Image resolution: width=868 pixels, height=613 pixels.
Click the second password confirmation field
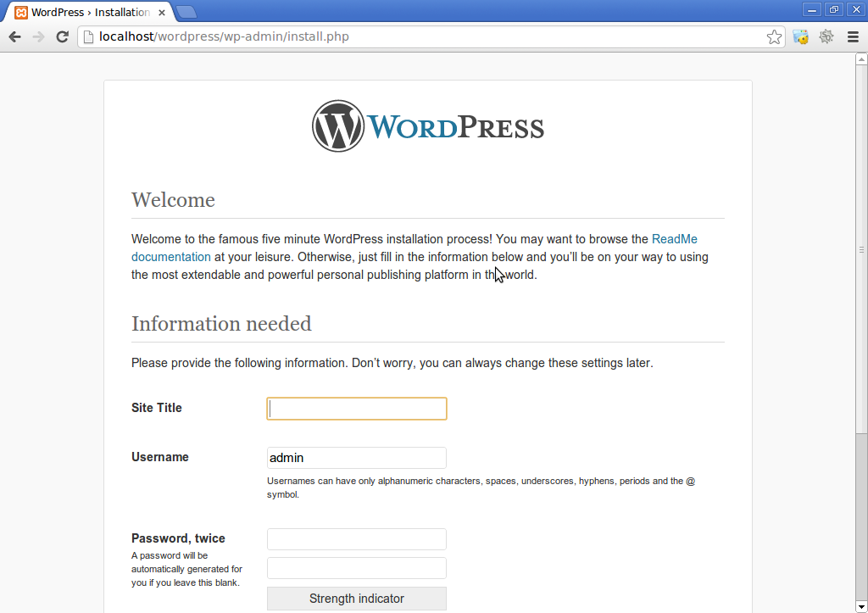[x=357, y=568]
